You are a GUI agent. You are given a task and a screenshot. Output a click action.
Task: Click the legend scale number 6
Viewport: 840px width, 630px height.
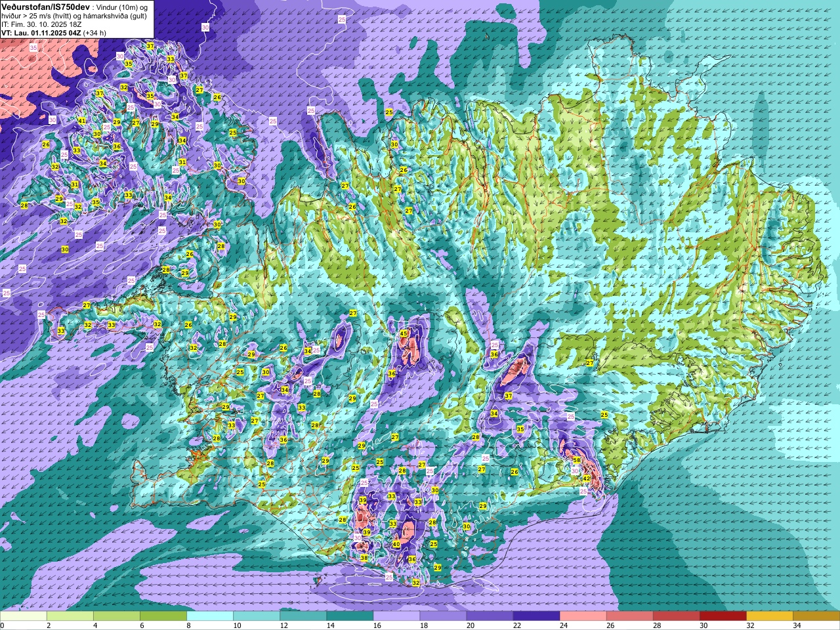141,625
